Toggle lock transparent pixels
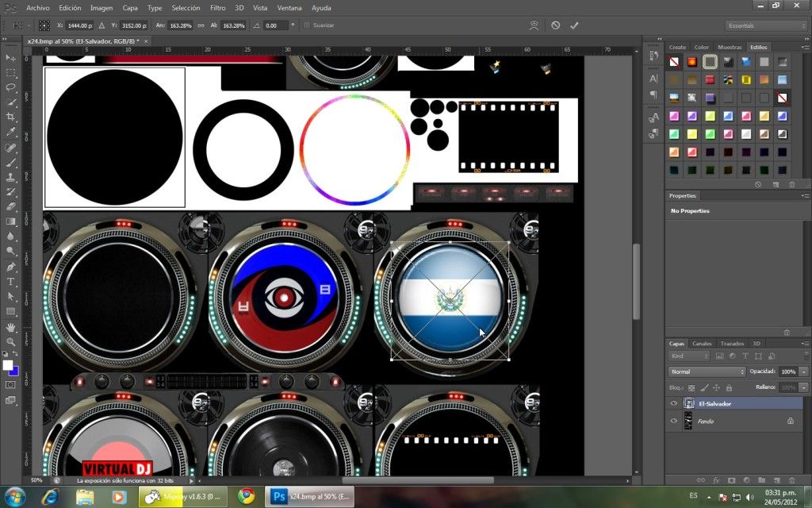 click(x=691, y=387)
